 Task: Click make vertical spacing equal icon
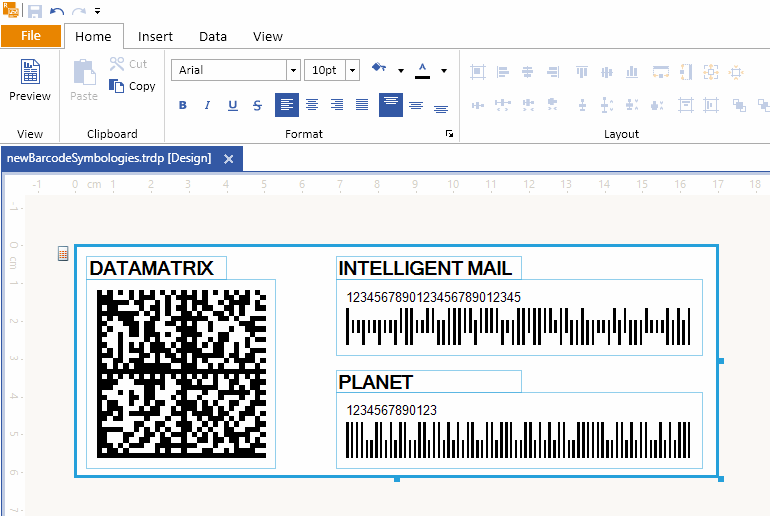point(582,105)
